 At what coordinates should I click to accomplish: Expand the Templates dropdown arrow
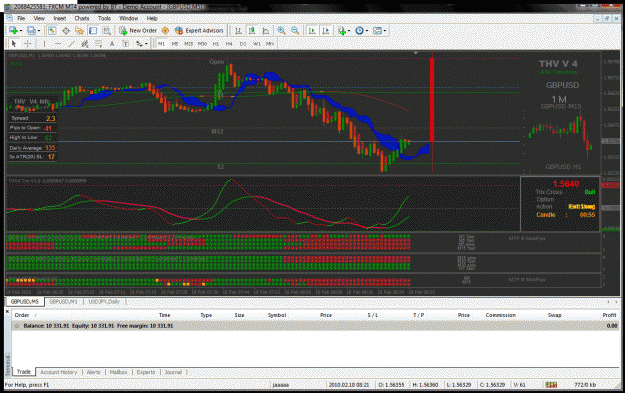(385, 31)
